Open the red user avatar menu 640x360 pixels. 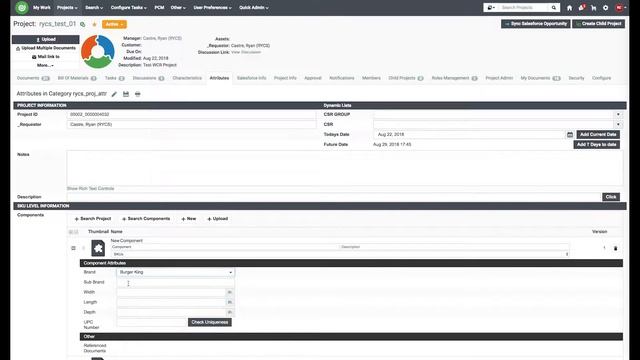[620, 8]
